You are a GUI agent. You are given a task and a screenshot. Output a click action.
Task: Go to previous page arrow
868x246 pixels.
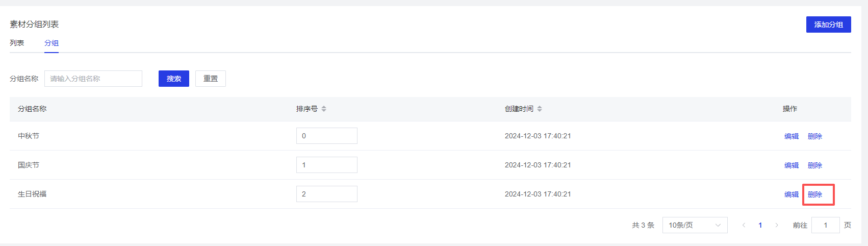(744, 225)
